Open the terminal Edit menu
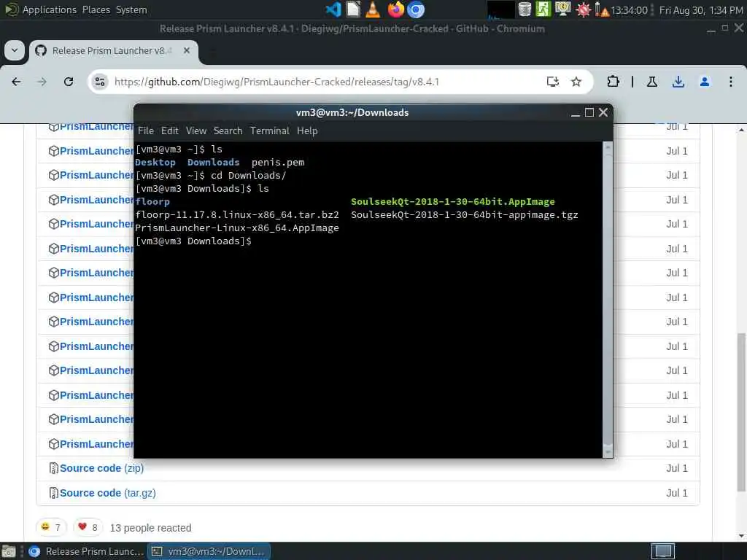 (169, 131)
